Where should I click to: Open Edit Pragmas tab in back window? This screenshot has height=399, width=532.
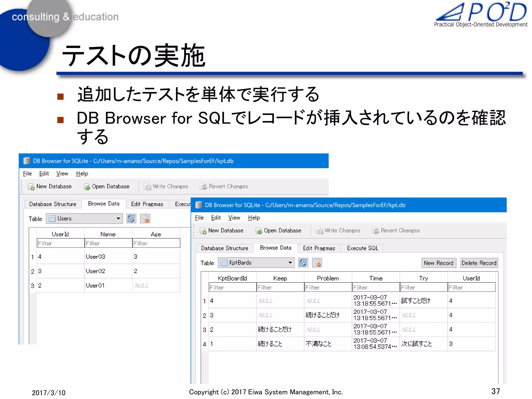(147, 204)
